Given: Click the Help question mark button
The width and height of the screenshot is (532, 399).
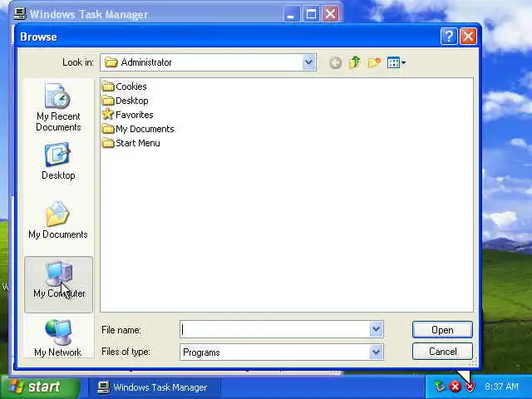Looking at the screenshot, I should [x=449, y=36].
